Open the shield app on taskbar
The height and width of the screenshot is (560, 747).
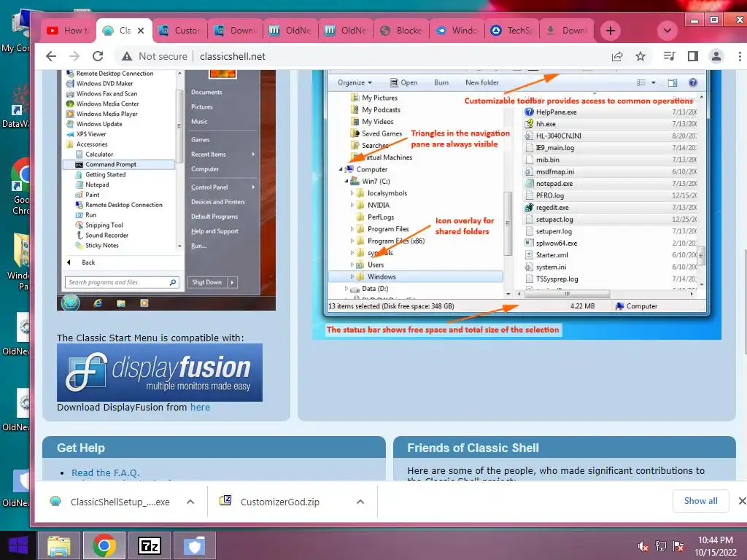pyautogui.click(x=194, y=545)
